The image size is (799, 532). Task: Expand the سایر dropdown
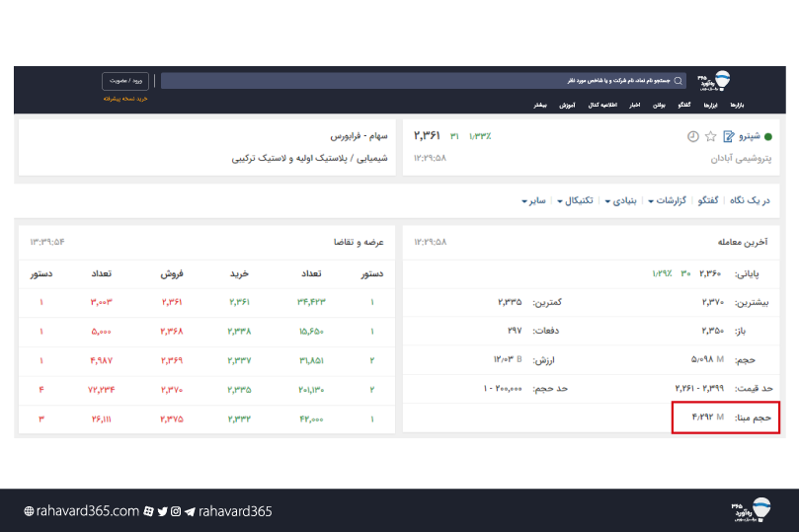(533, 200)
